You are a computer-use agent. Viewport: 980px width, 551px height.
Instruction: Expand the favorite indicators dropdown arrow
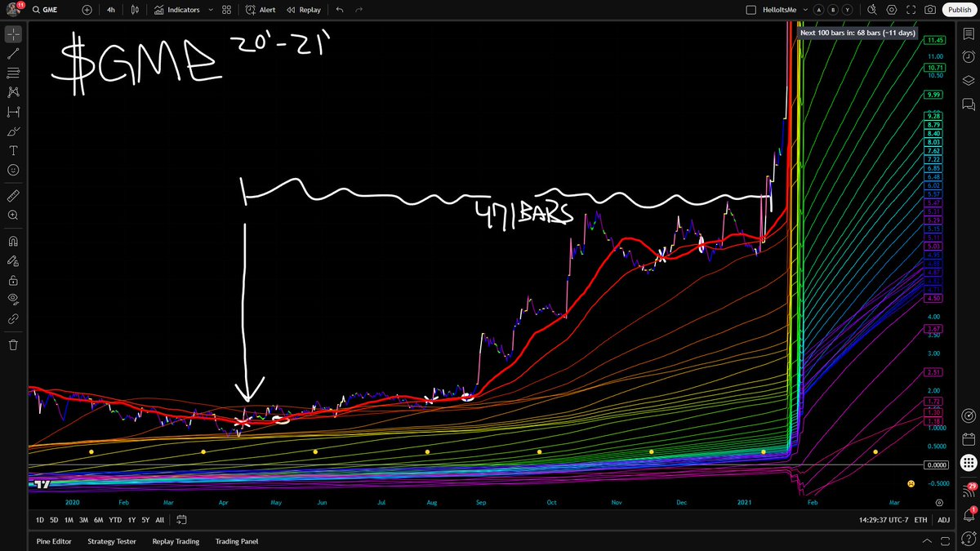pos(210,11)
